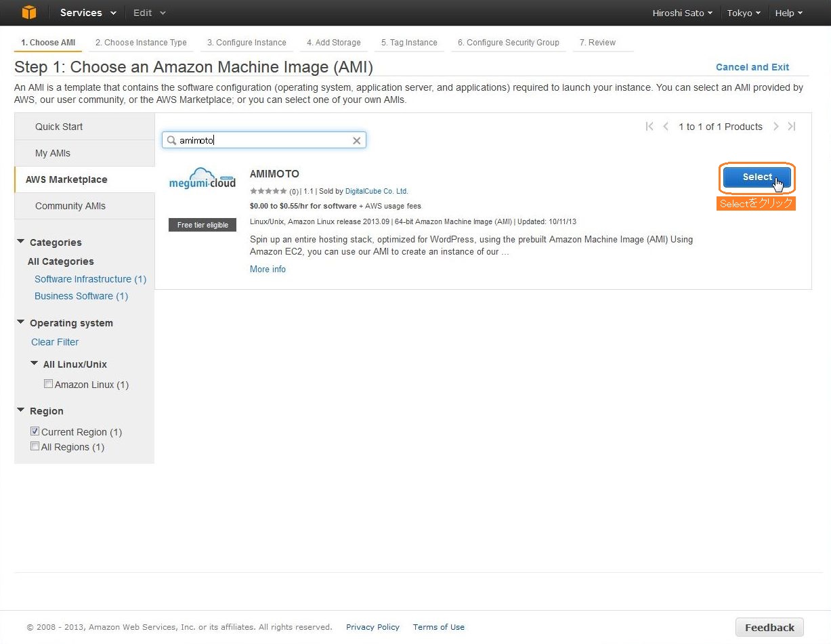831x644 pixels.
Task: Check the All Regions checkbox
Action: pyautogui.click(x=35, y=446)
